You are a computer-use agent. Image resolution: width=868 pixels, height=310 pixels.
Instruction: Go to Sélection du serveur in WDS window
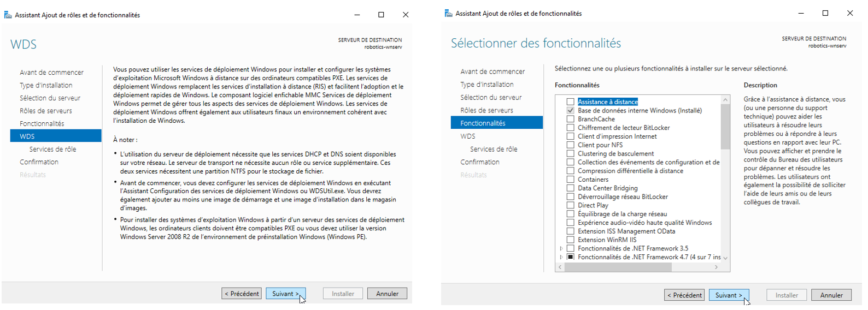tap(50, 98)
